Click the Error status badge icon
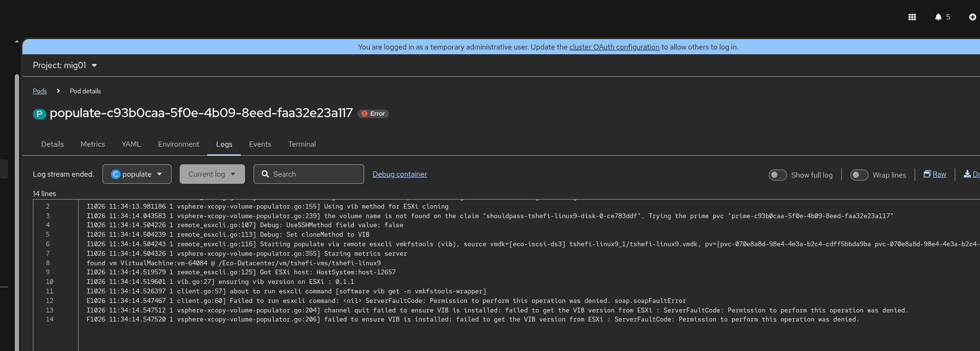 [x=365, y=114]
